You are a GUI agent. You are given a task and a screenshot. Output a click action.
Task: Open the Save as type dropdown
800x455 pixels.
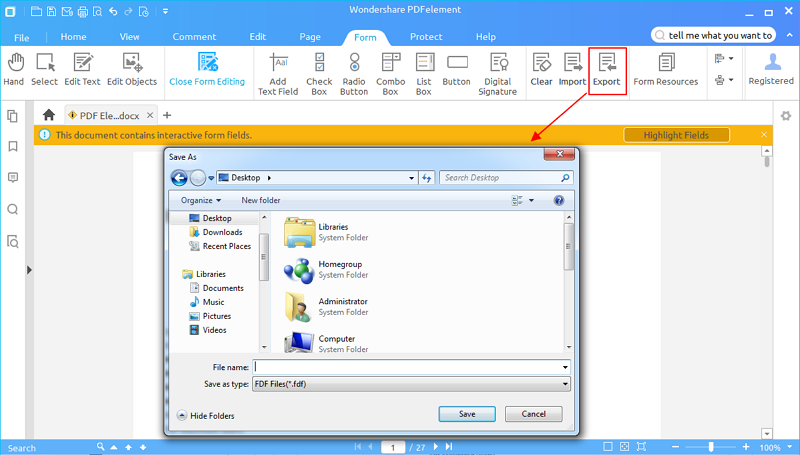tap(565, 384)
